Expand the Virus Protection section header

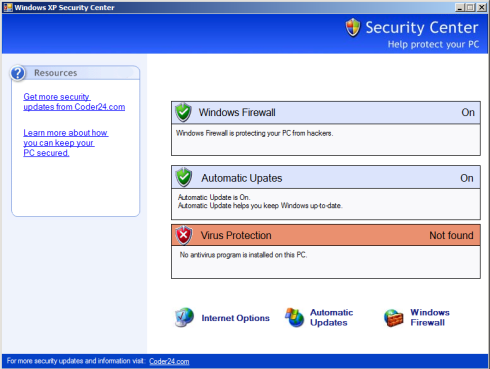[326, 235]
